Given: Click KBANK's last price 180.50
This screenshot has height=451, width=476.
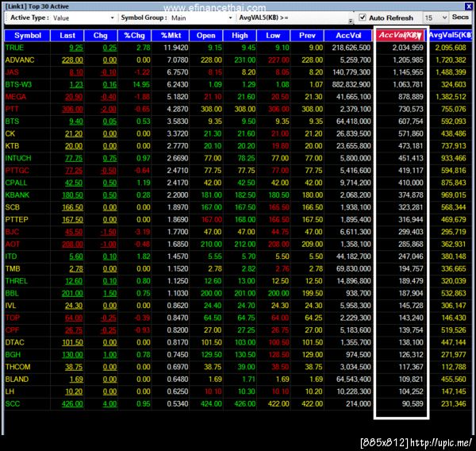Looking at the screenshot, I should pos(72,195).
